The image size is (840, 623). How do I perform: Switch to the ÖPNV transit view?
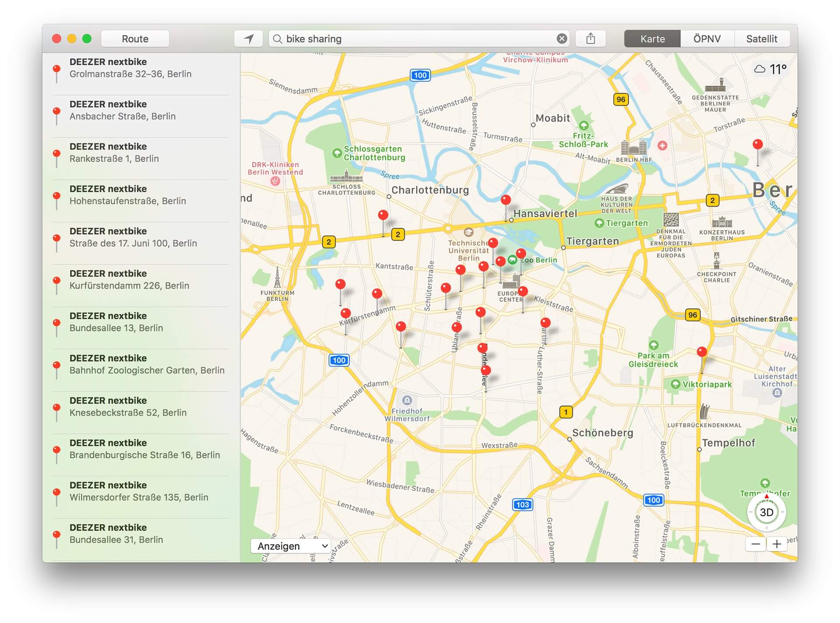(707, 39)
